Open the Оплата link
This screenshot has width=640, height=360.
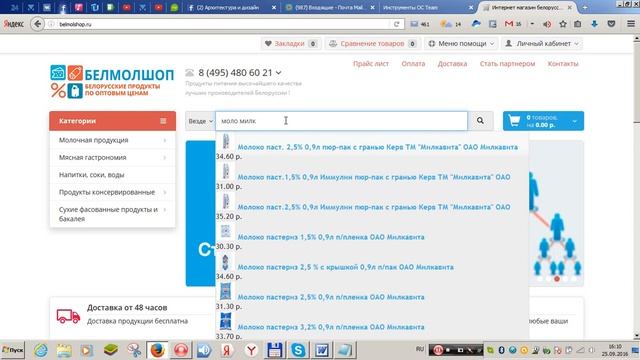[413, 64]
